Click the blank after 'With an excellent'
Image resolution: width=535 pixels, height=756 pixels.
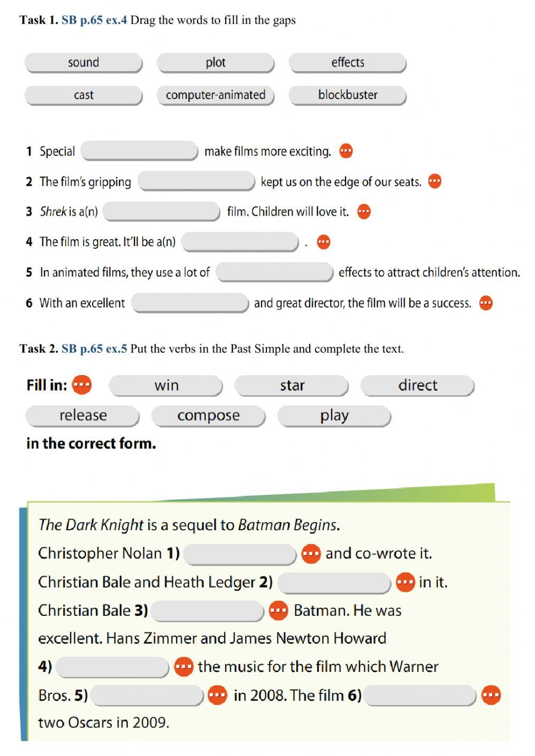click(x=190, y=303)
